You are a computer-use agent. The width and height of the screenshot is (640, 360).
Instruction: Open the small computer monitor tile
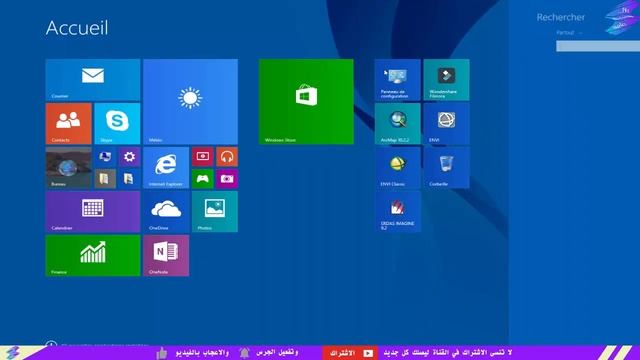[105, 157]
